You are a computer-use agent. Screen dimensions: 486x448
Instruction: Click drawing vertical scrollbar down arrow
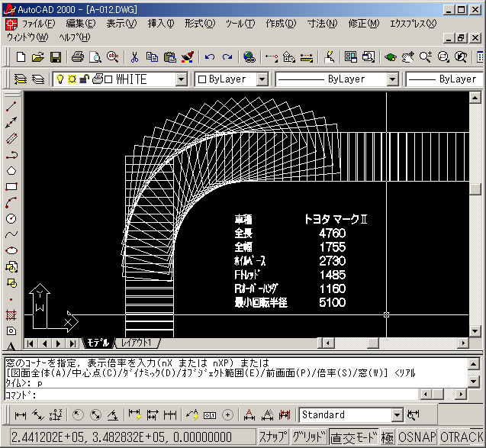[475, 331]
